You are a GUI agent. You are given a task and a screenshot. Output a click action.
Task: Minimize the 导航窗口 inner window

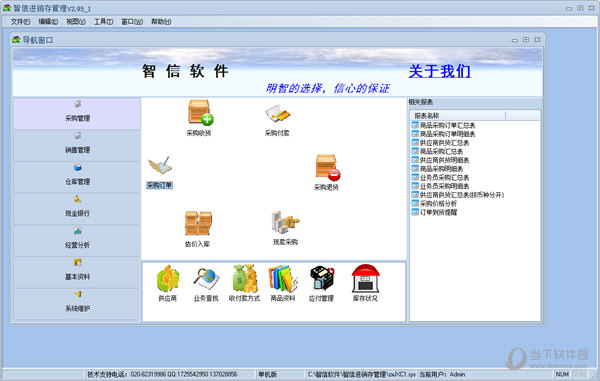[x=515, y=40]
